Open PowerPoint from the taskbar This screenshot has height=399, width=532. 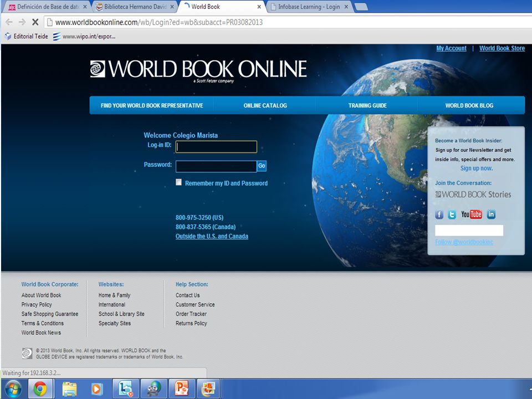182,389
